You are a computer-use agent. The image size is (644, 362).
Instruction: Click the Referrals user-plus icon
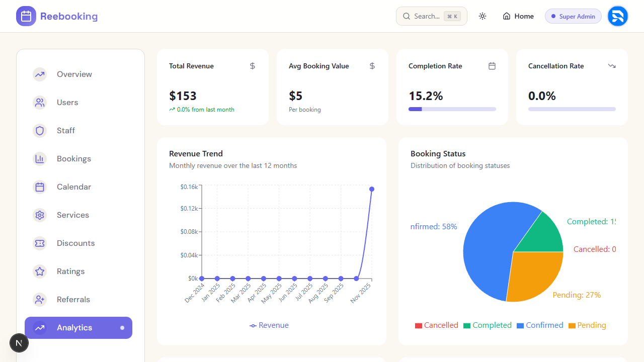coord(40,300)
